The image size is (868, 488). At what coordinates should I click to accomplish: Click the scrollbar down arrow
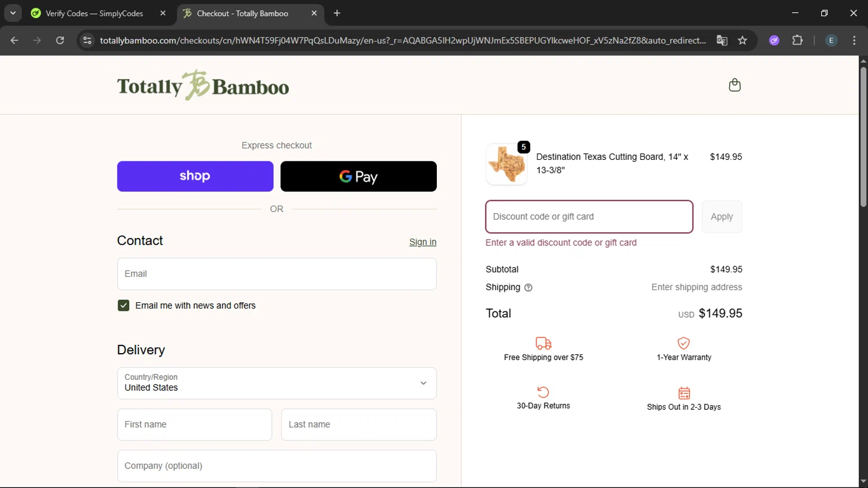[863, 482]
